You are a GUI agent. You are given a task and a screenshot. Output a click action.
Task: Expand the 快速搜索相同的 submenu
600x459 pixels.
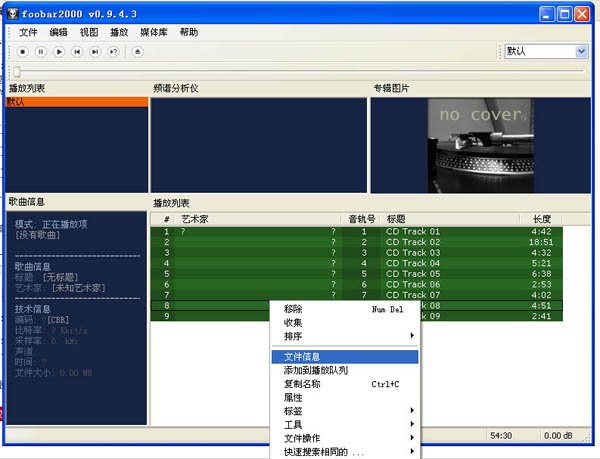click(345, 452)
